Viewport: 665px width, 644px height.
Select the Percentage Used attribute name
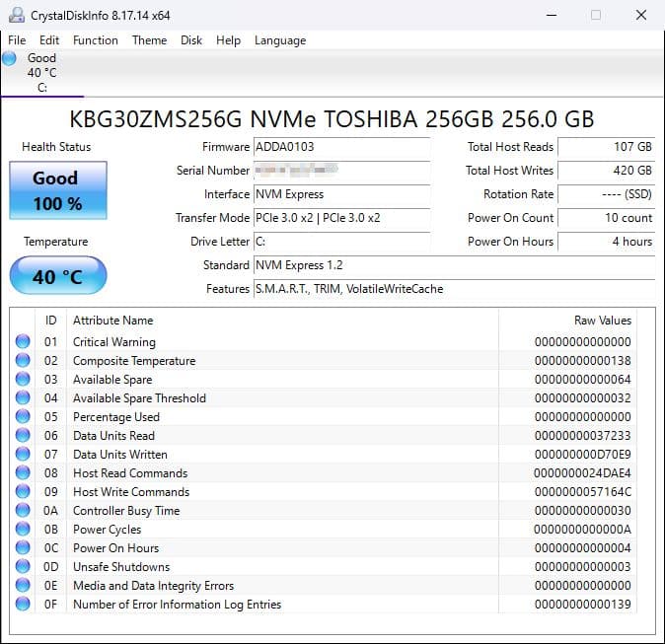click(116, 417)
